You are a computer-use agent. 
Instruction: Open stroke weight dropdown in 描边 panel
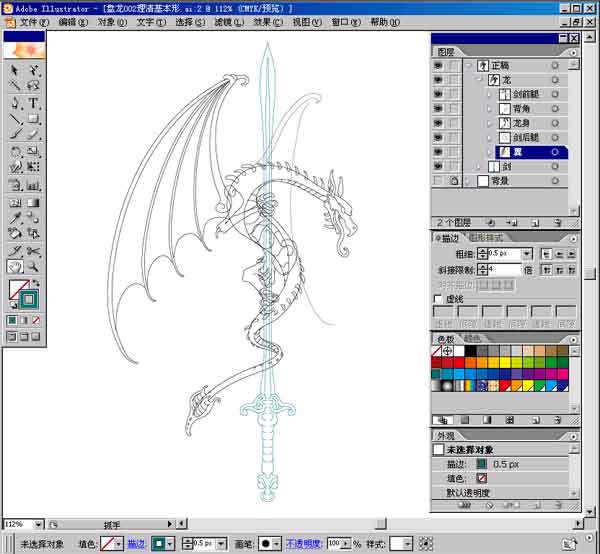click(x=527, y=254)
